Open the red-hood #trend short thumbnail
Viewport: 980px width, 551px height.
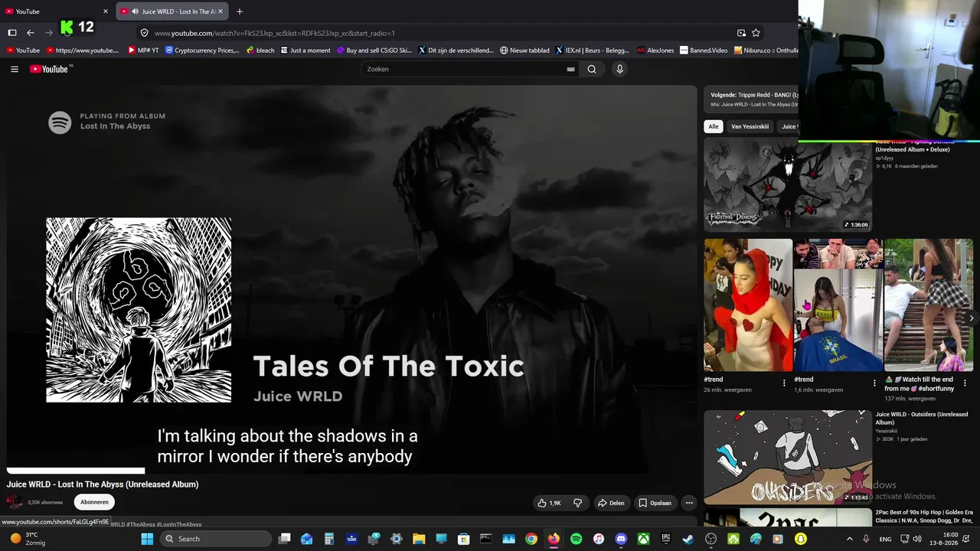(x=748, y=305)
